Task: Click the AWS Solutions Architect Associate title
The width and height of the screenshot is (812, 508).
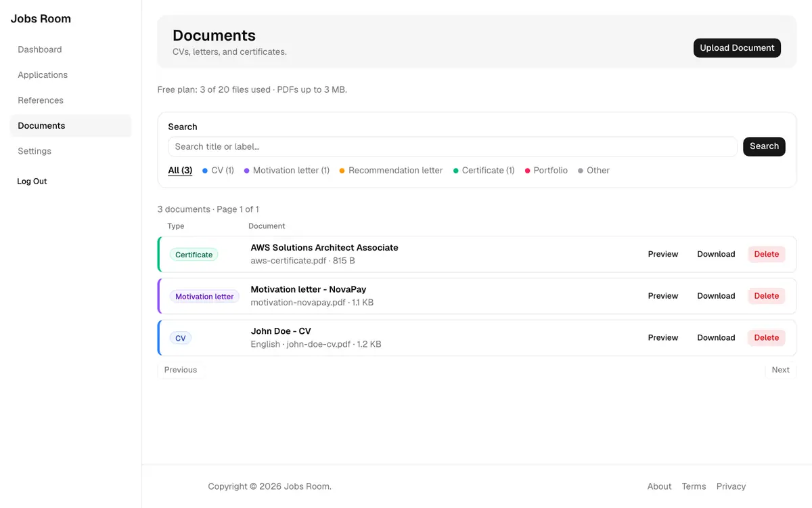Action: (324, 248)
